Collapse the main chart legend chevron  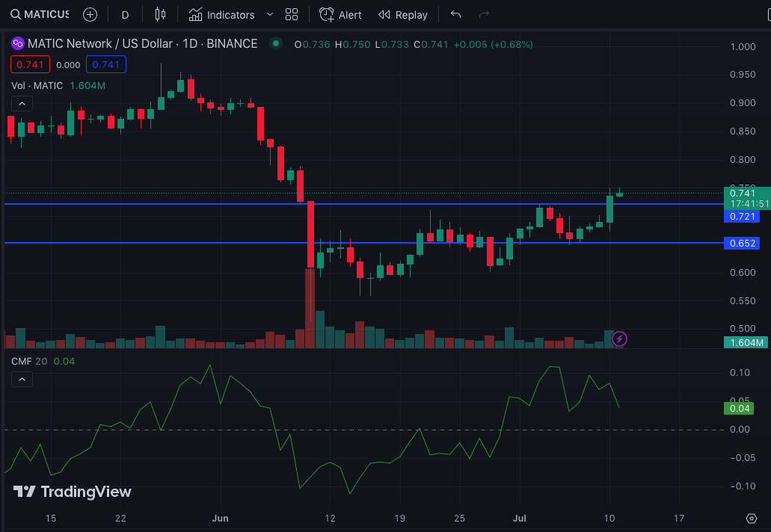pyautogui.click(x=22, y=104)
